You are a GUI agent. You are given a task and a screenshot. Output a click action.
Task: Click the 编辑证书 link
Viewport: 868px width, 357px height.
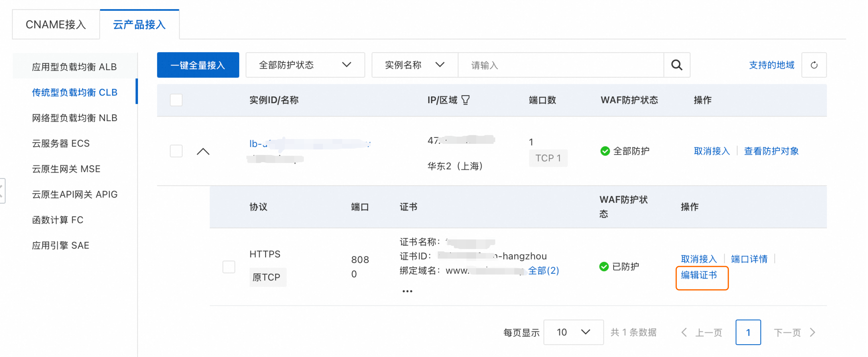pos(699,275)
